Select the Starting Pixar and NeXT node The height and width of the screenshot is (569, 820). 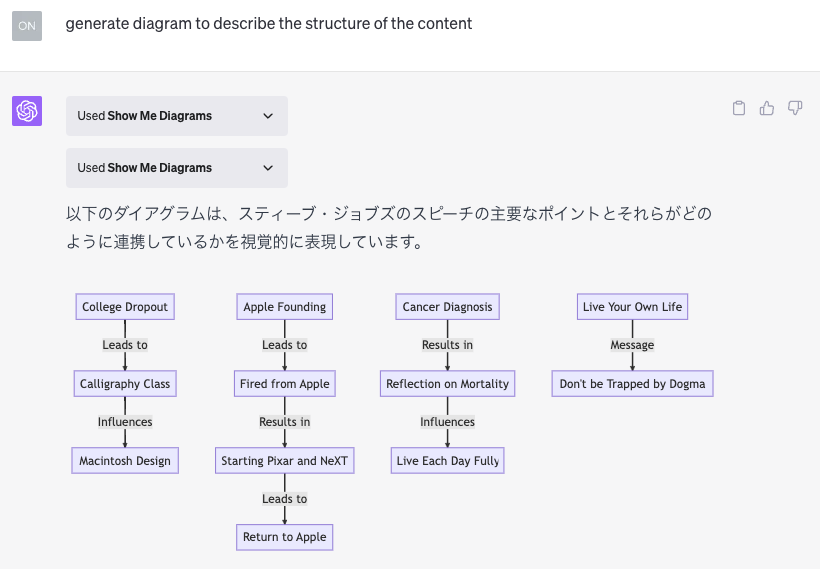(285, 461)
